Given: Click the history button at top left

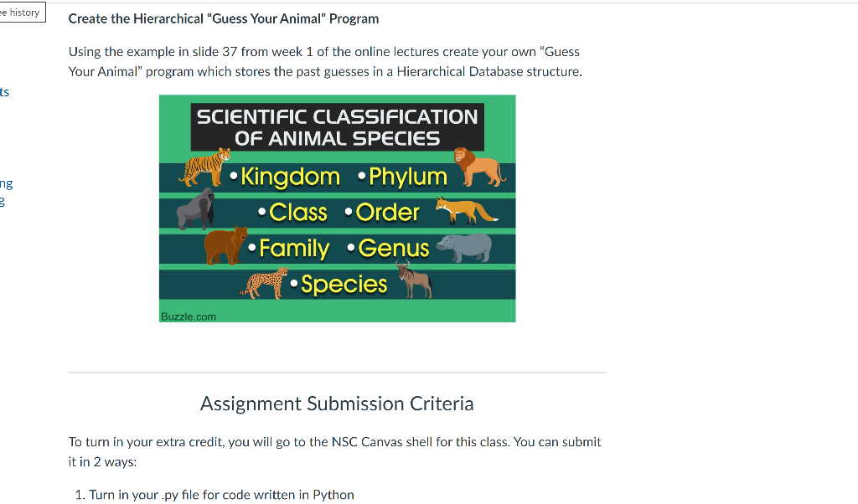Looking at the screenshot, I should [x=21, y=11].
